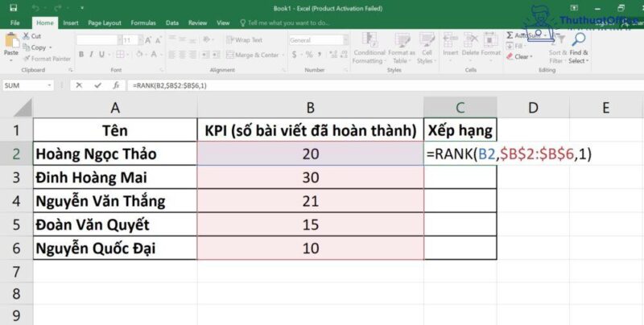Switch to the View tab

pyautogui.click(x=223, y=23)
